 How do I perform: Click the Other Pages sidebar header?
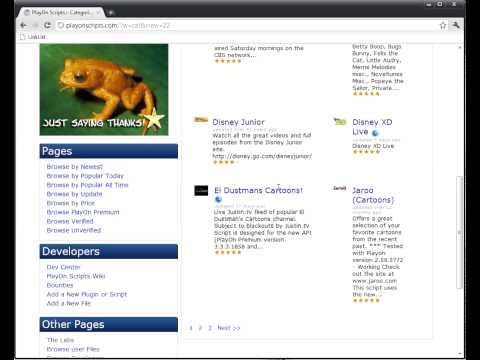point(108,325)
